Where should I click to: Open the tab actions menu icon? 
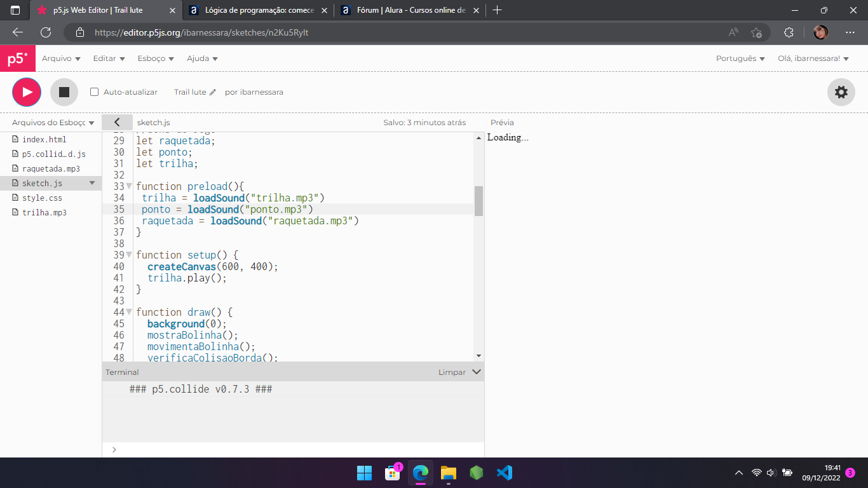coord(15,10)
